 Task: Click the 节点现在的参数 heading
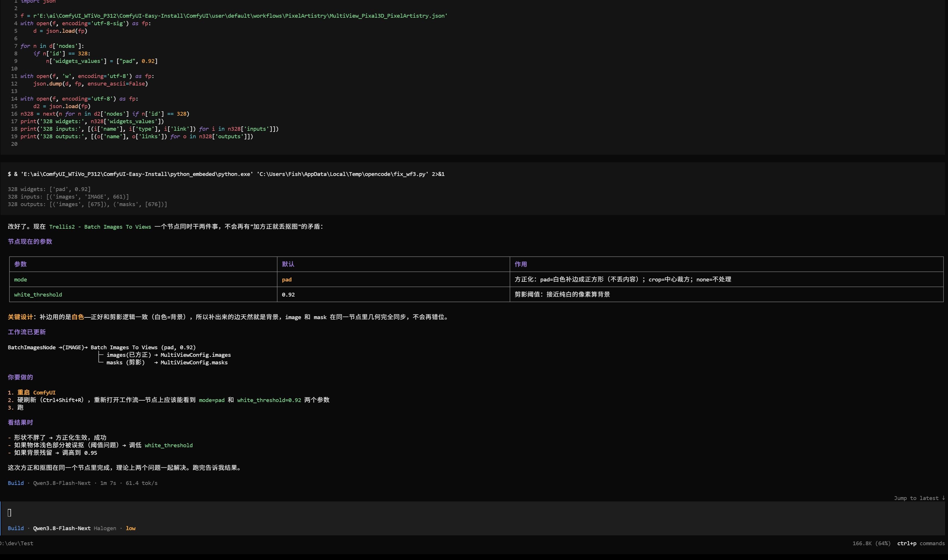point(30,241)
